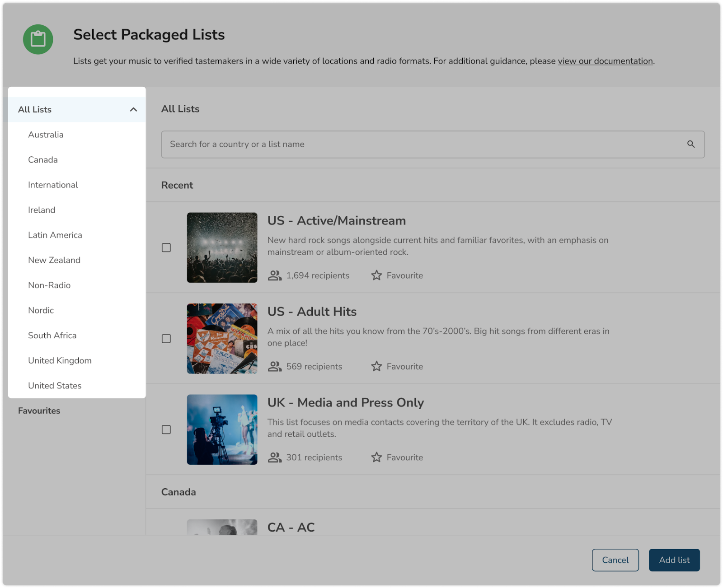Choose Latin America from the list menu
The width and height of the screenshot is (723, 588).
click(x=55, y=235)
